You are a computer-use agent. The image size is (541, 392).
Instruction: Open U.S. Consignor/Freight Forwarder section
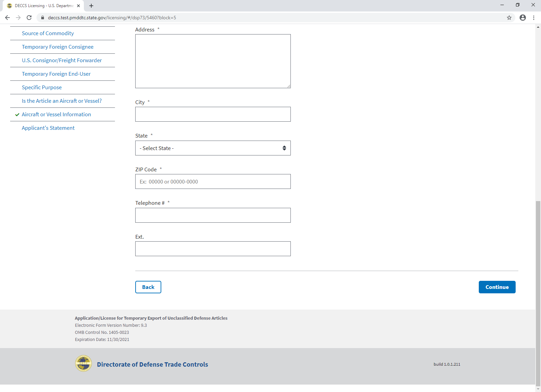tap(62, 60)
